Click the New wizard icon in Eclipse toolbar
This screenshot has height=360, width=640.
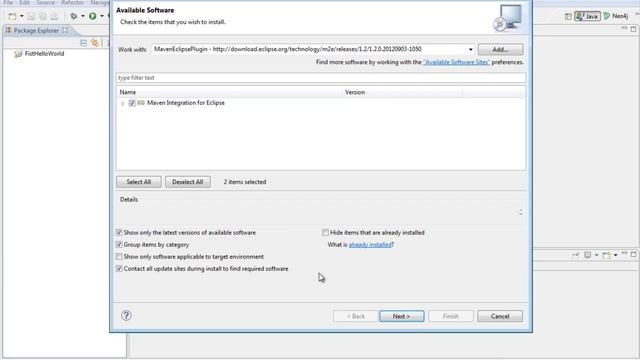[13, 16]
